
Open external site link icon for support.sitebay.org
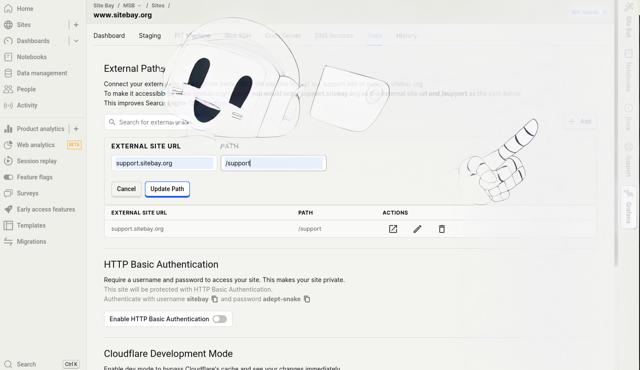point(393,229)
